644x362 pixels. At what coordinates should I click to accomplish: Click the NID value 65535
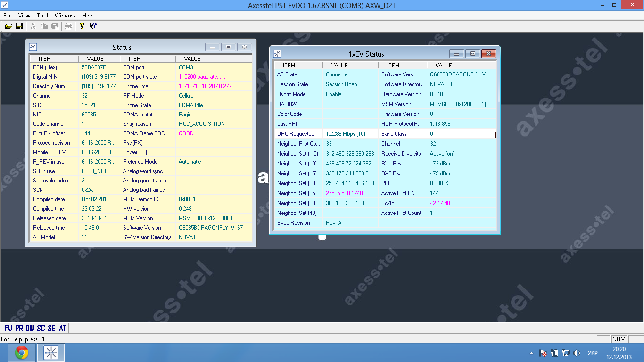click(89, 115)
